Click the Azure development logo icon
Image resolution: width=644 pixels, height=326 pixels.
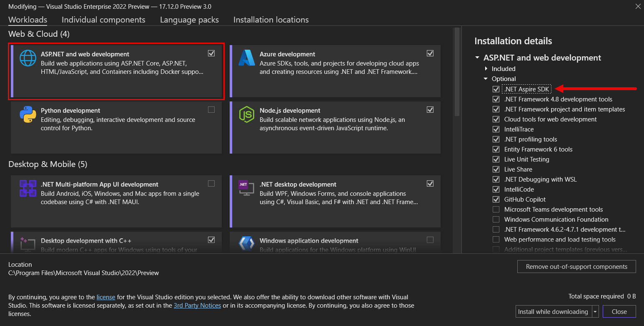click(246, 58)
